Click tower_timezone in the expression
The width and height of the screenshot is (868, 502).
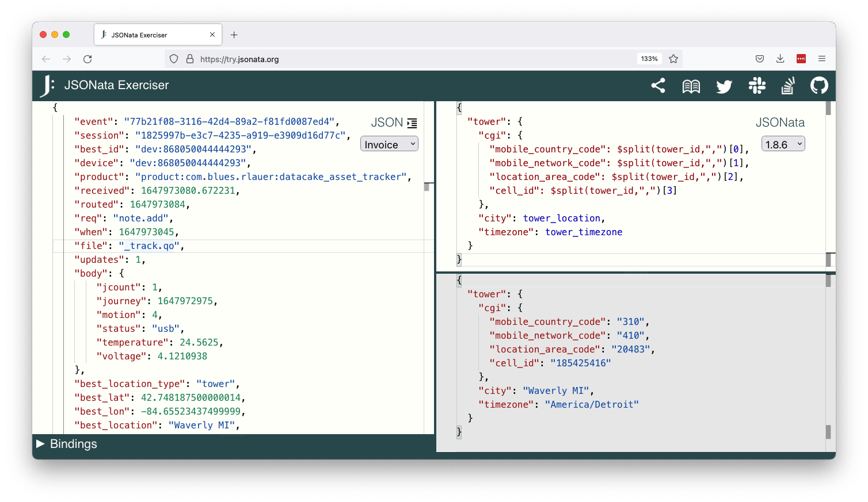pyautogui.click(x=584, y=232)
